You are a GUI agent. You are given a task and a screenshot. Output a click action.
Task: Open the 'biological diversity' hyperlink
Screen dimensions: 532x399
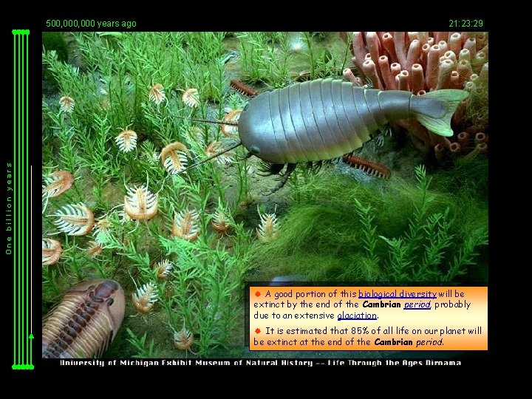(x=398, y=294)
